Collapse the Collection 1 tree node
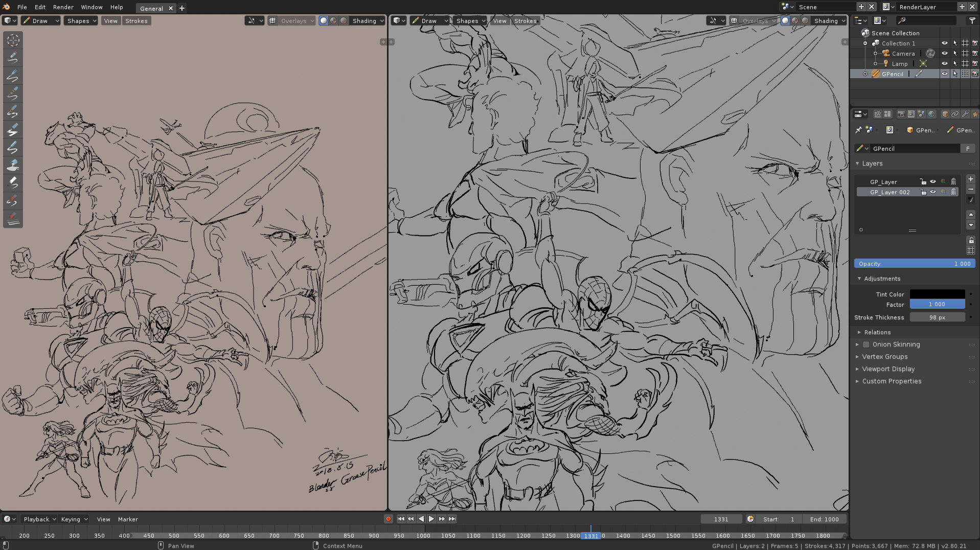This screenshot has height=550, width=980. tap(865, 43)
